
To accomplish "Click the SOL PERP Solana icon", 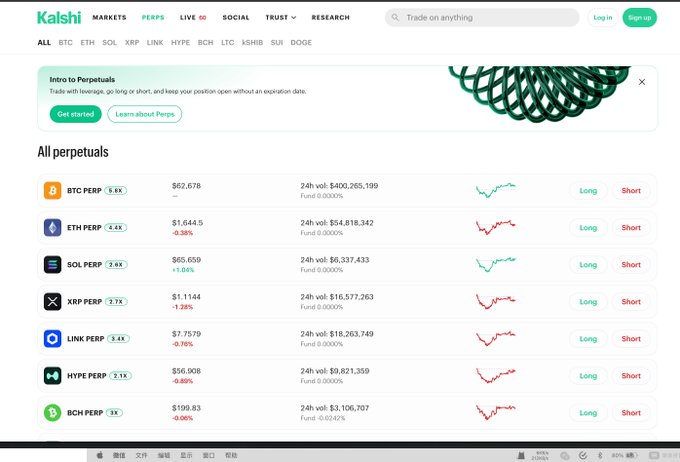I will (x=52, y=265).
